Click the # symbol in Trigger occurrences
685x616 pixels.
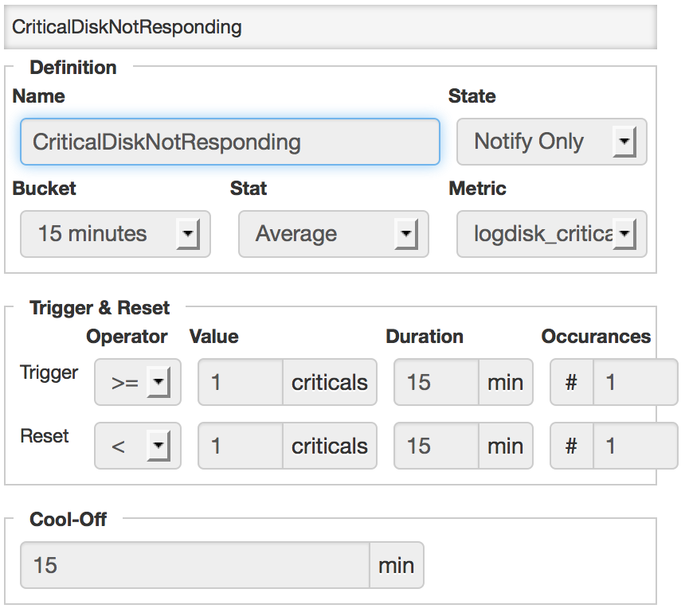pos(571,383)
